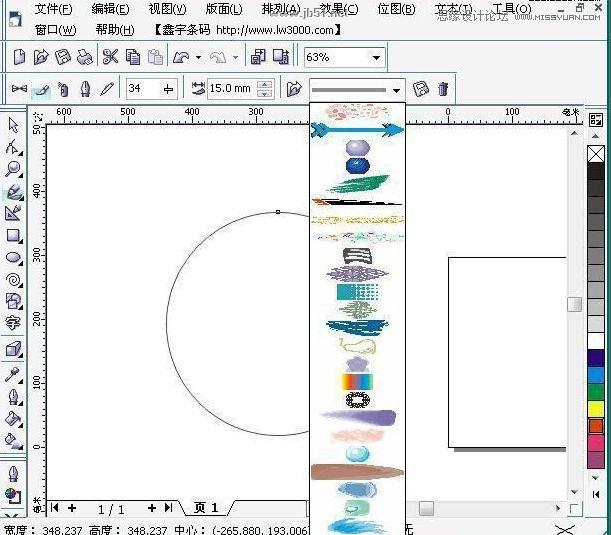The image size is (611, 535).
Task: Click the Import icon
Action: point(258,57)
